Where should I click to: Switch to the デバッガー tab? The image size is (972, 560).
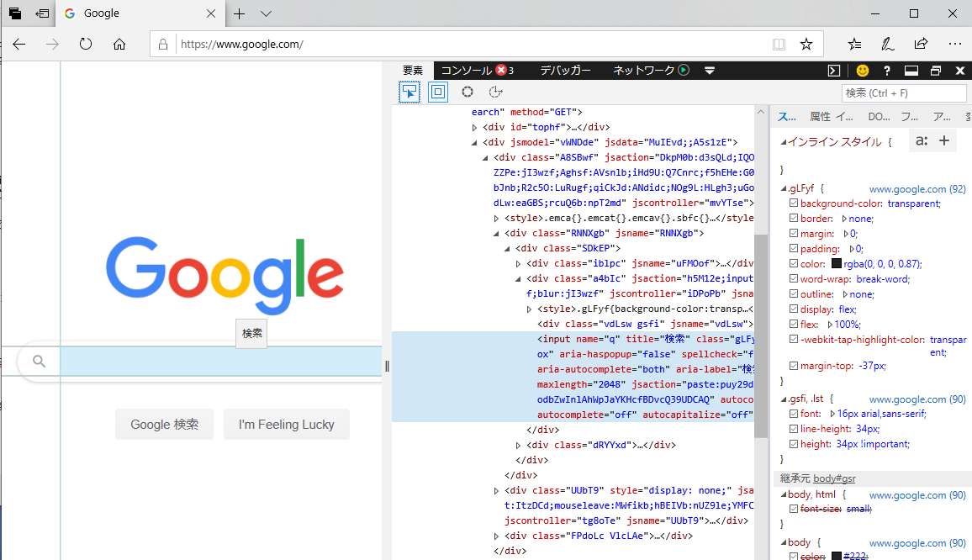click(565, 70)
